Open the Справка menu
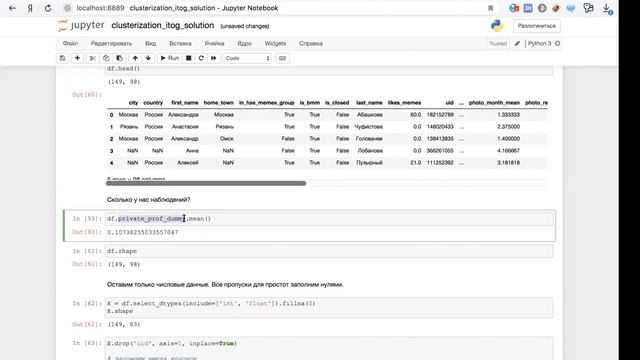The width and height of the screenshot is (640, 360). click(311, 43)
